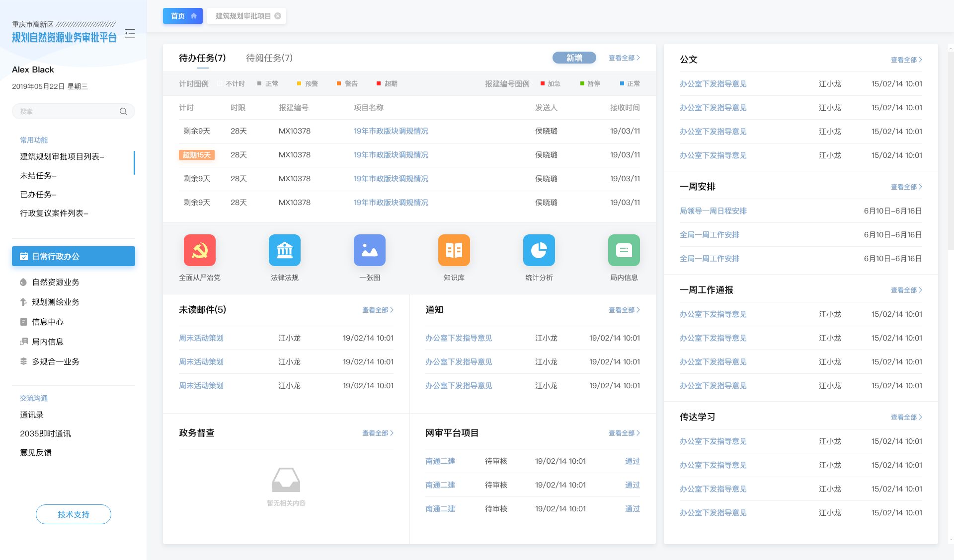The height and width of the screenshot is (560, 954).
Task: Open the 一张图 picture icon
Action: tap(369, 250)
